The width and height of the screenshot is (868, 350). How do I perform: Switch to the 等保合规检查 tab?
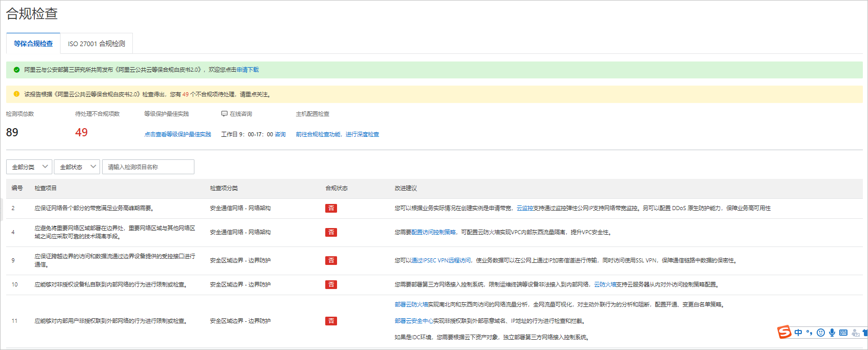pos(33,44)
